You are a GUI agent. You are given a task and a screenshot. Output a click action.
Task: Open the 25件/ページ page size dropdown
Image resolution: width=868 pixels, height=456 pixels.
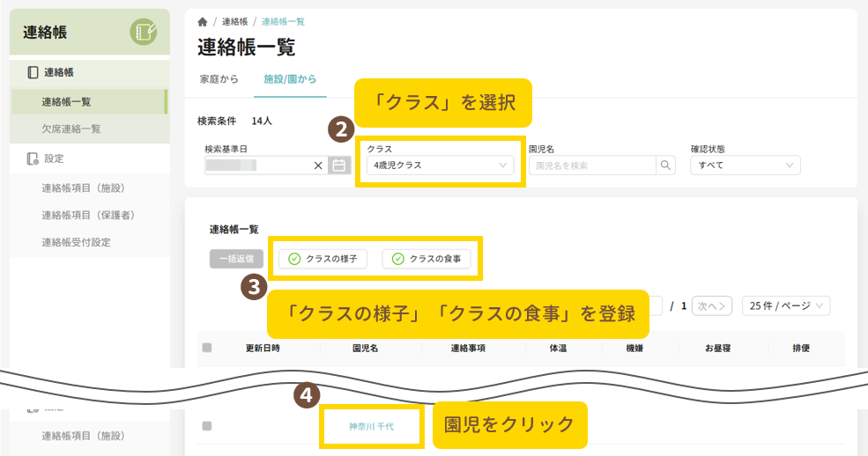[x=786, y=305]
